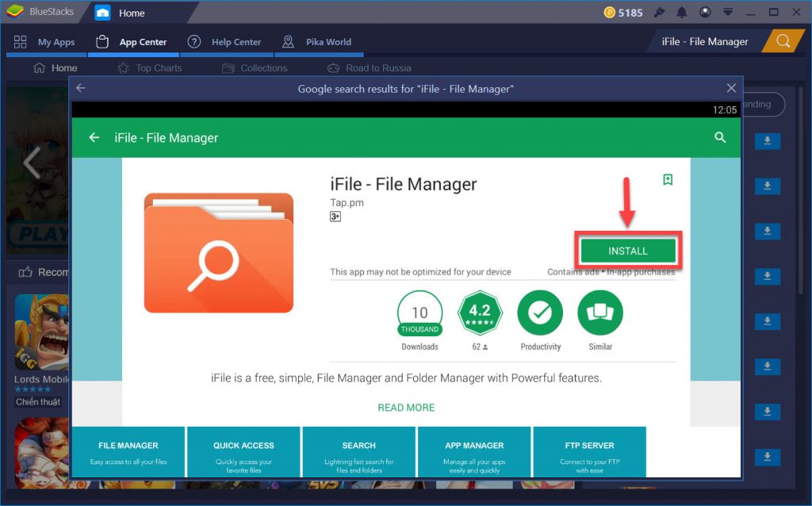This screenshot has width=812, height=506.
Task: Open the FTP SERVER screenshot
Action: click(x=590, y=451)
